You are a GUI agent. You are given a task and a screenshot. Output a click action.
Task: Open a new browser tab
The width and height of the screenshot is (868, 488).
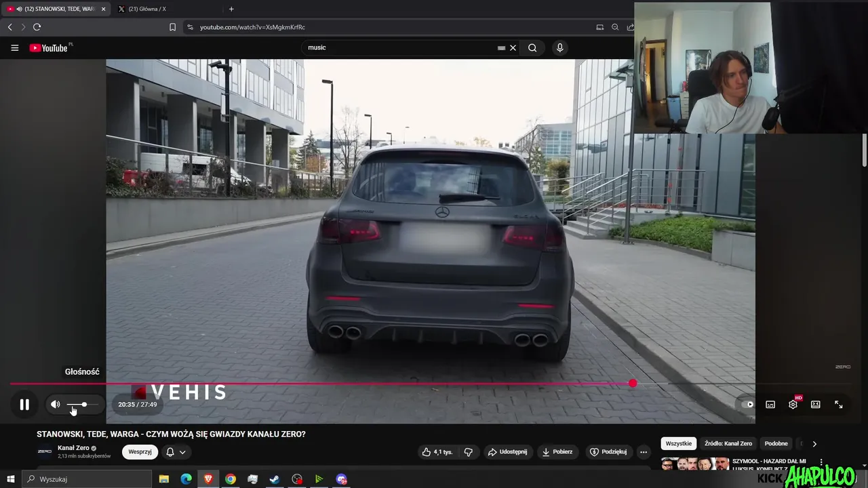[231, 9]
